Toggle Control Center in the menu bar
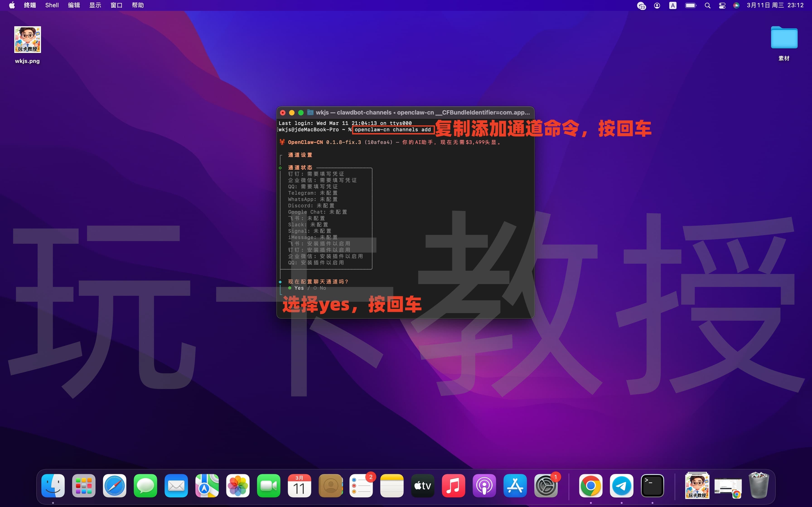 tap(722, 5)
